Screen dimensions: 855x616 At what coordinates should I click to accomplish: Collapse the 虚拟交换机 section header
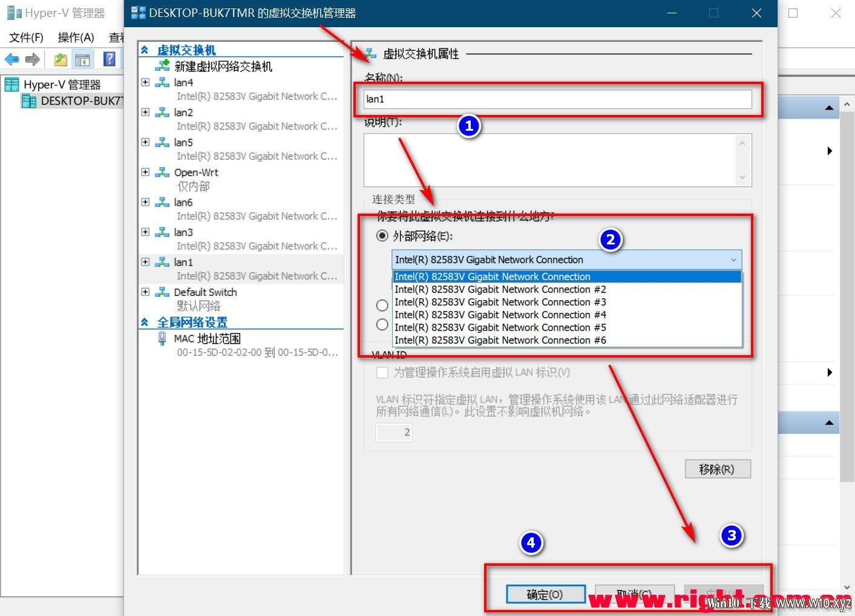coord(145,50)
